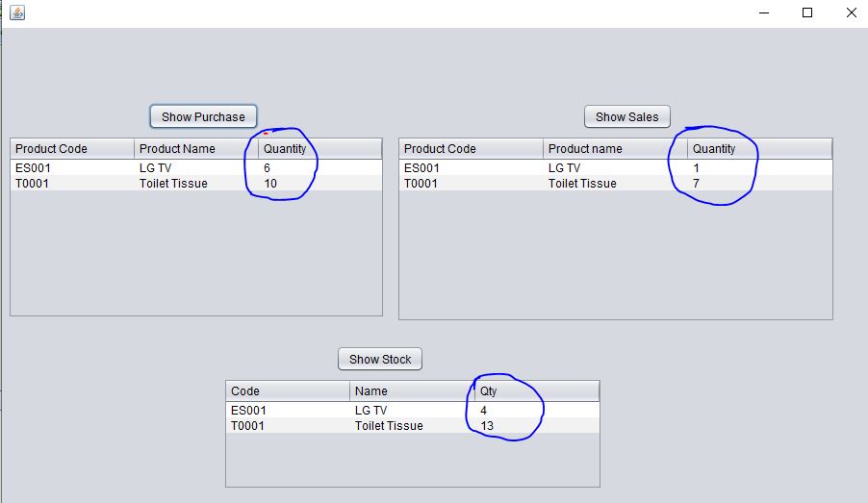Select LG TV row in sales table
This screenshot has height=503, width=868.
coord(616,167)
